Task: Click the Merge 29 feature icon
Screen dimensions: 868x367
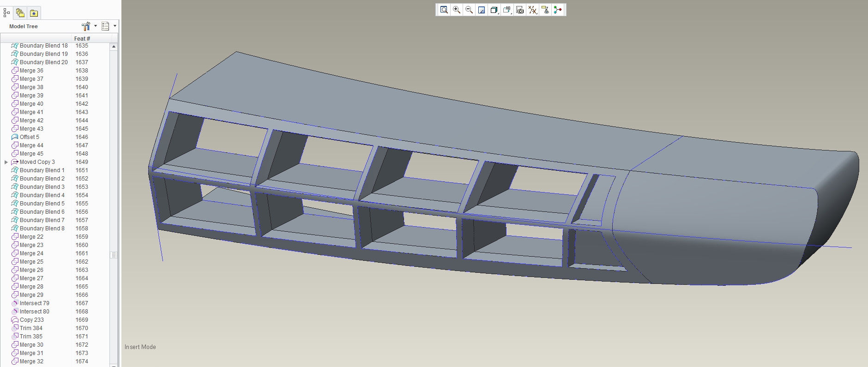Action: tap(15, 295)
